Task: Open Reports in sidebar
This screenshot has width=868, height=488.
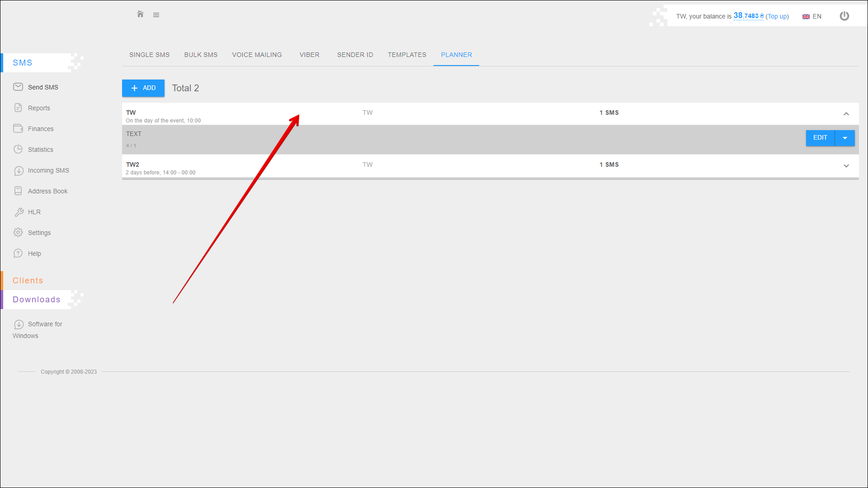Action: [39, 108]
